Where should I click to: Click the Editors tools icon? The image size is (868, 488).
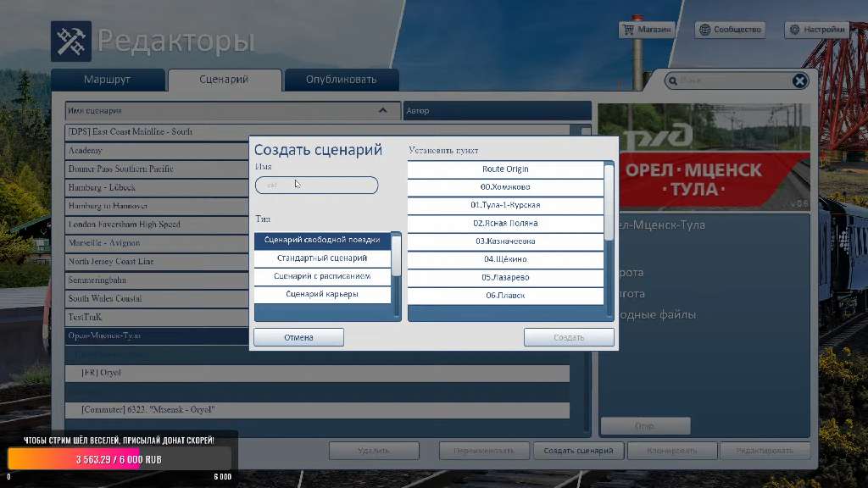click(71, 41)
